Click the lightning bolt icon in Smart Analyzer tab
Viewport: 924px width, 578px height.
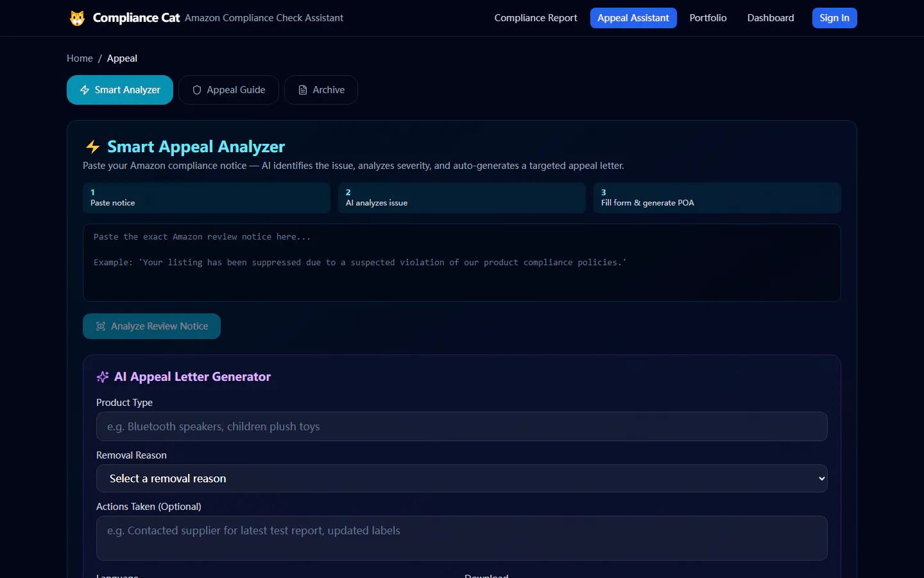coord(85,90)
